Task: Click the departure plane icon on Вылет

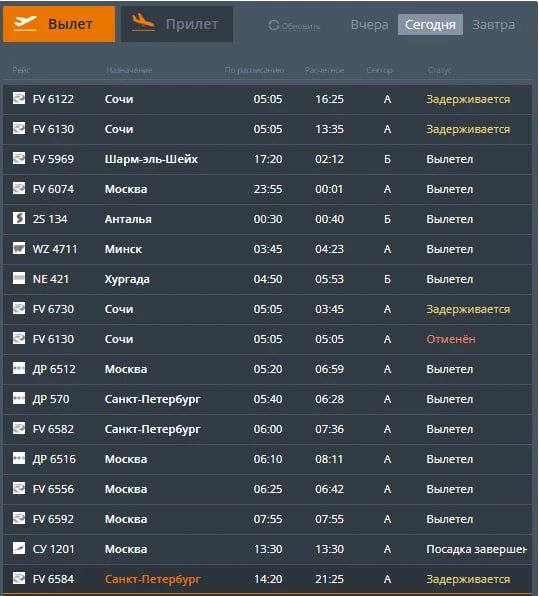Action: (25, 23)
